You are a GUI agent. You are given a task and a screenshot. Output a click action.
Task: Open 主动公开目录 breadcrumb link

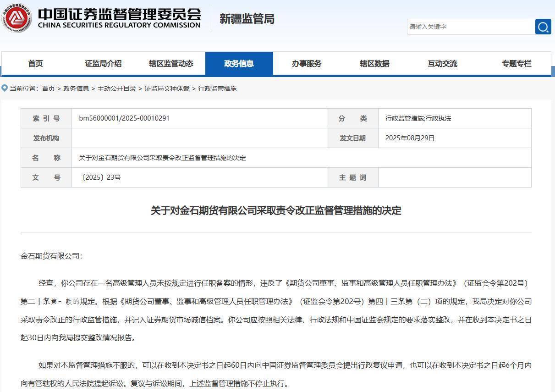click(117, 88)
